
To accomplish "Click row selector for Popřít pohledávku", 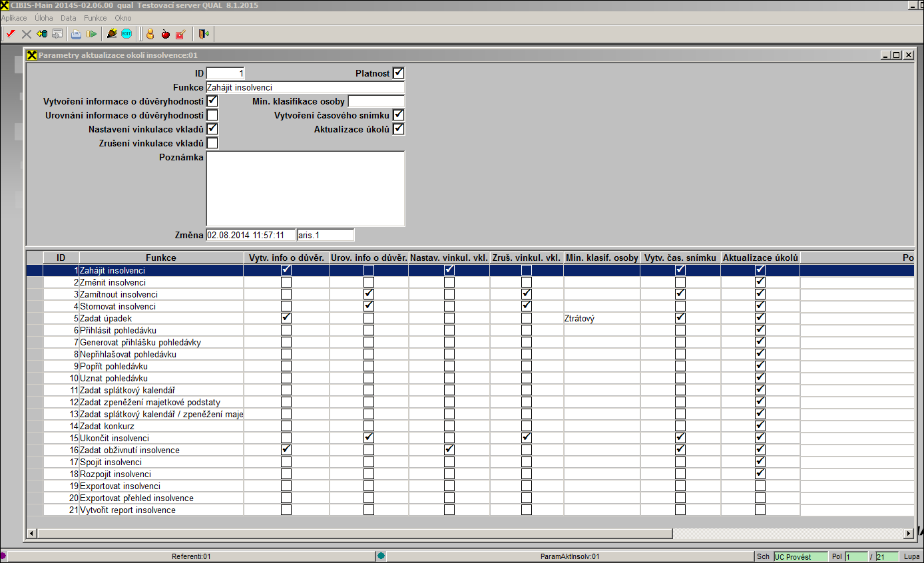I will (35, 366).
